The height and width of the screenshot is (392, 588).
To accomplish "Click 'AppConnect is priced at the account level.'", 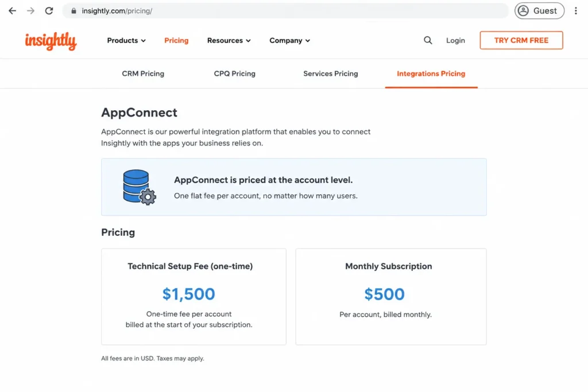I will [263, 180].
